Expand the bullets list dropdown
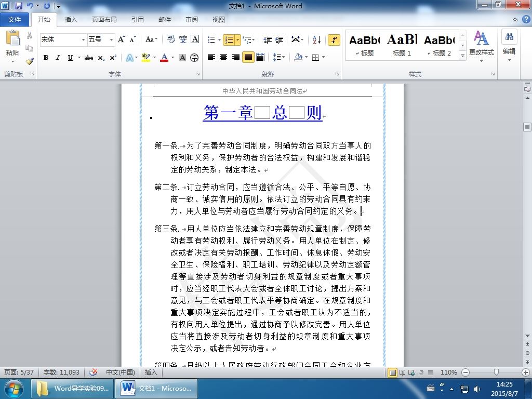Viewport: 532px width, 399px height. coord(220,39)
